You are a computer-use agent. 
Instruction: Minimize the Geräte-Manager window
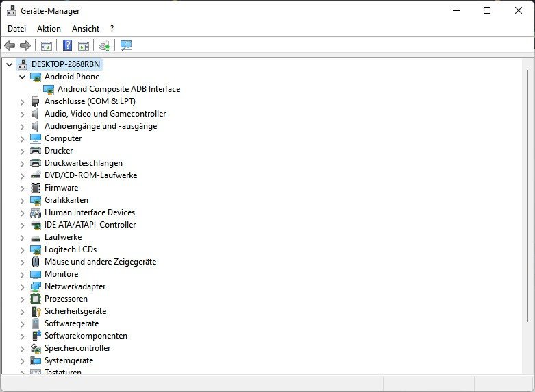click(x=456, y=10)
